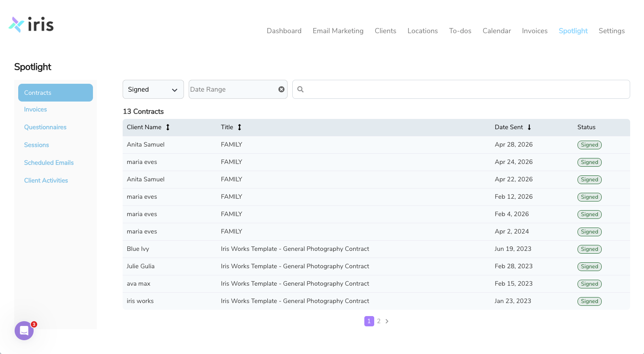Click maria eves Feb 12, 2026 name
Viewport: 644px width, 354px height.
[x=142, y=197]
